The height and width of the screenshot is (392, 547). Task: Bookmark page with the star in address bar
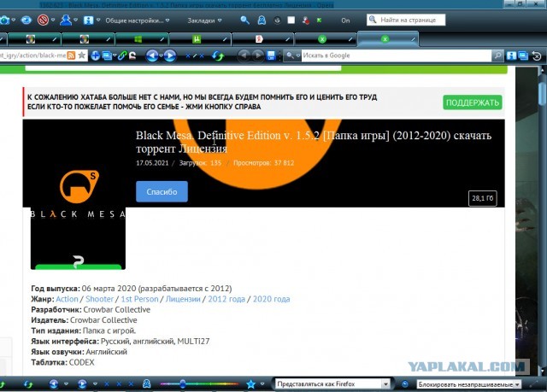(82, 56)
